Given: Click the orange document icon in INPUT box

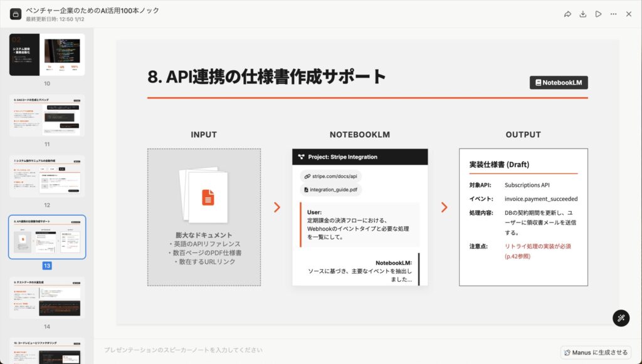Looking at the screenshot, I should [x=208, y=197].
